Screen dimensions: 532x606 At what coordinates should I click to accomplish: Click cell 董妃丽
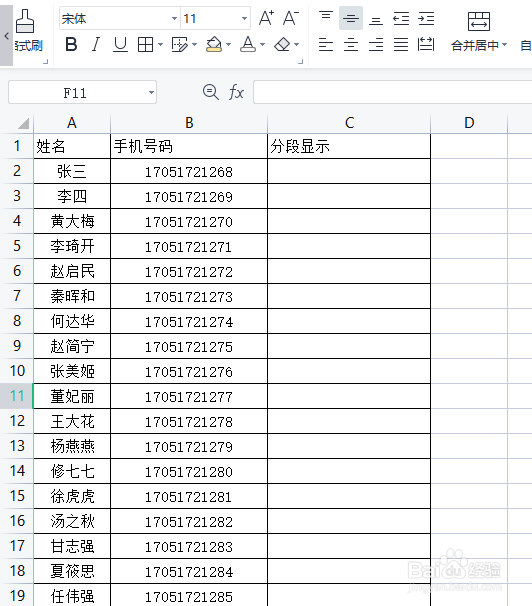(x=72, y=396)
